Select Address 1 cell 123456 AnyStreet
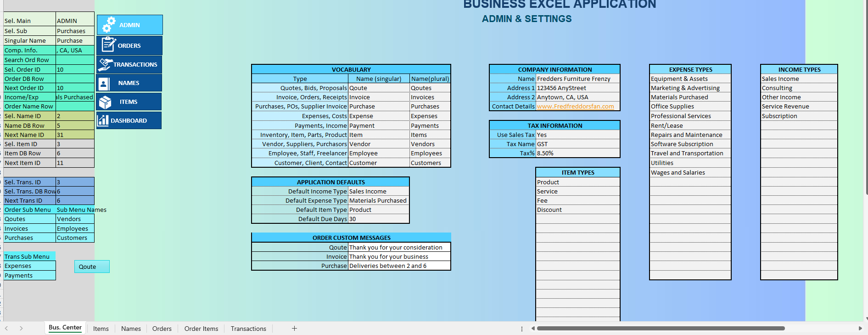Viewport: 868px width, 335px height. tap(578, 88)
